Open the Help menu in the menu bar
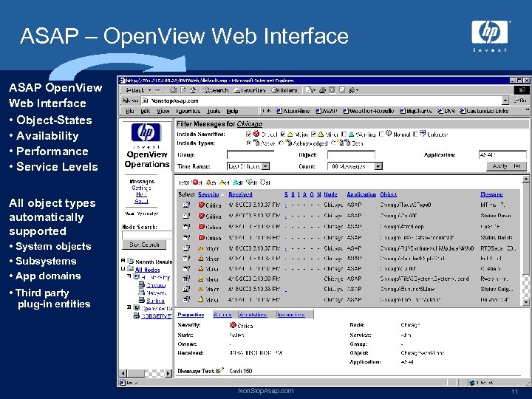This screenshot has width=532, height=399. pyautogui.click(x=233, y=111)
